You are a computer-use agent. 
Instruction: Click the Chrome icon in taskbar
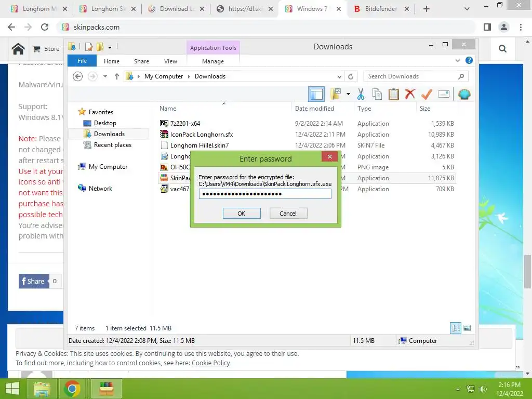[72, 389]
